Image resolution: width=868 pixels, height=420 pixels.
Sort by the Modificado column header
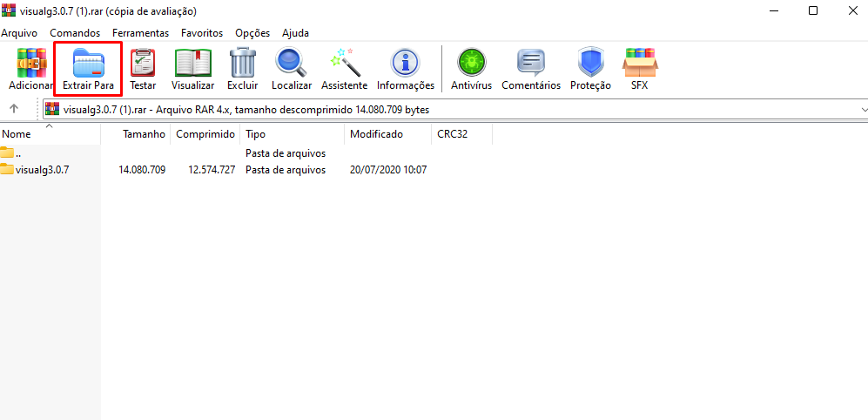coord(388,134)
